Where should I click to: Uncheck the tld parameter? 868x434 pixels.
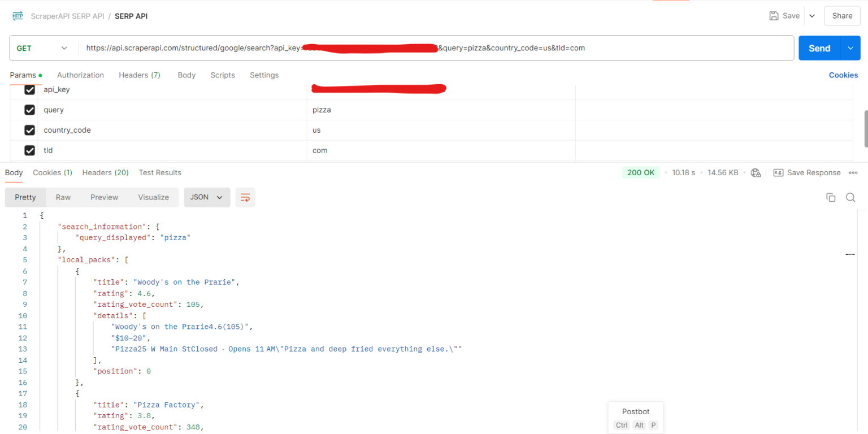pyautogui.click(x=29, y=150)
